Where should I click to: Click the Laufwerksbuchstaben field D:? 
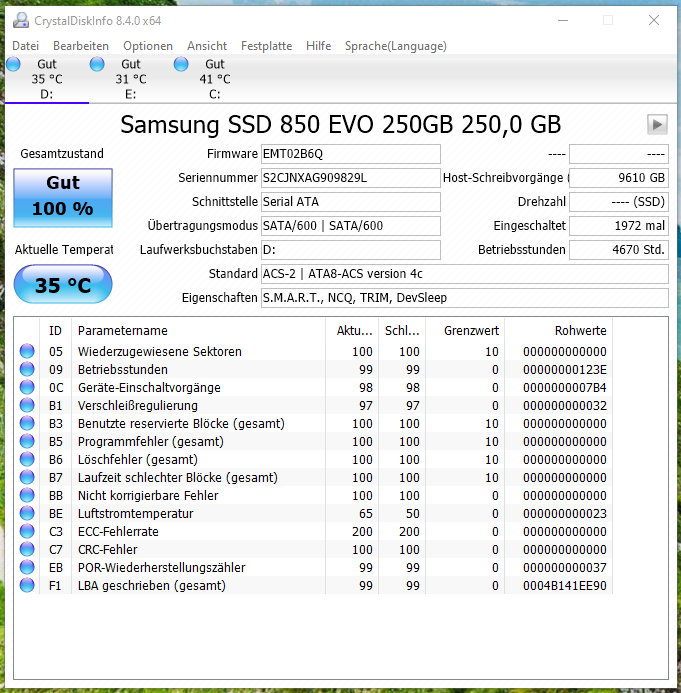[x=350, y=250]
